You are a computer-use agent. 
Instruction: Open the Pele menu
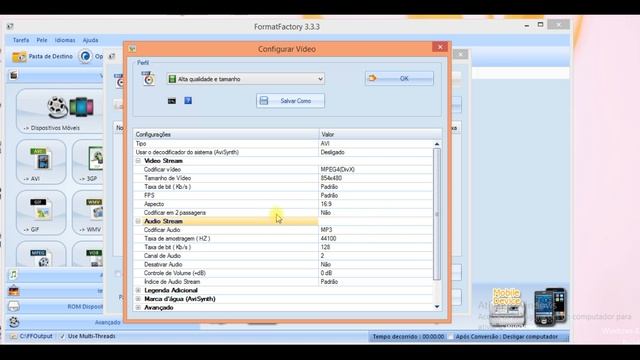42,40
